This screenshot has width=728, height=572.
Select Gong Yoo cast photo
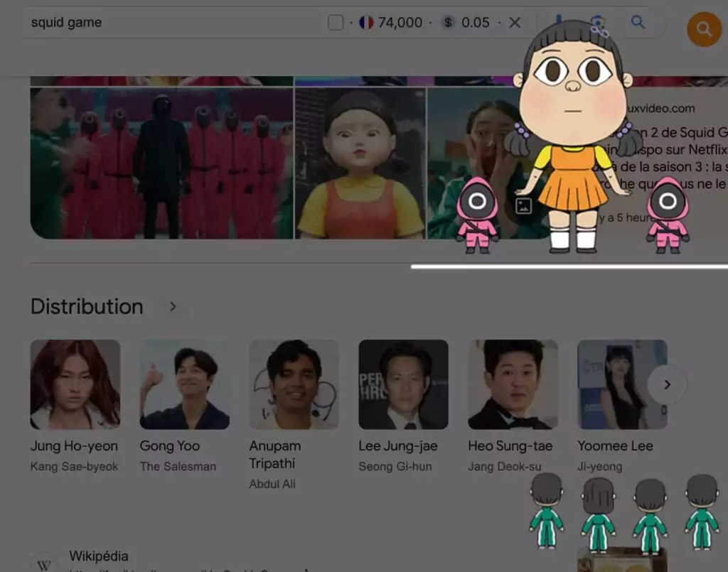point(184,384)
